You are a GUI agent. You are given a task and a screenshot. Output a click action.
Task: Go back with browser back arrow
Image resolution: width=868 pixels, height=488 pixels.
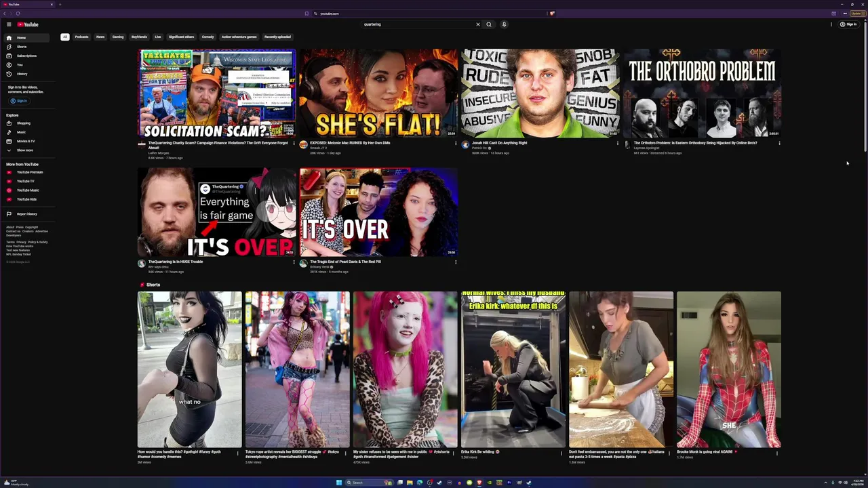4,14
